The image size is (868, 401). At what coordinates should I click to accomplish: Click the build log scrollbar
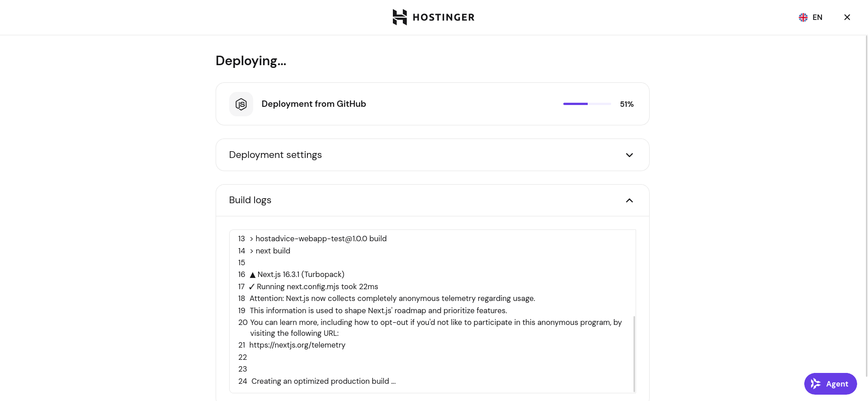tap(634, 354)
